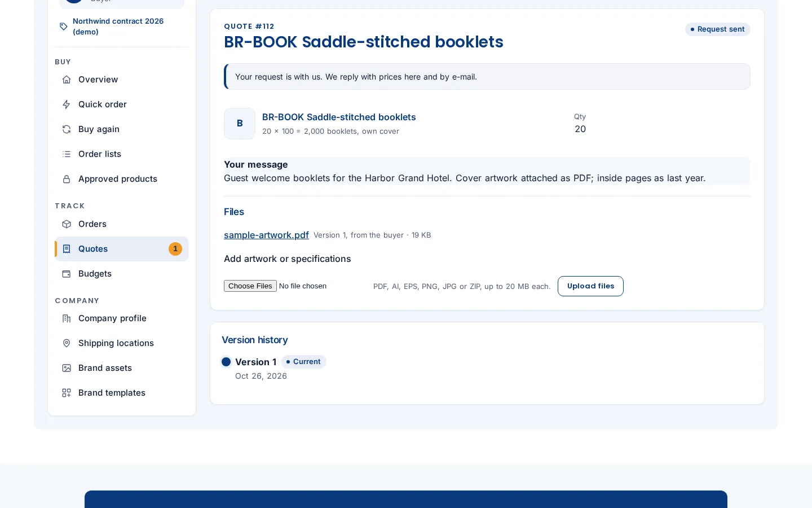Open Brand templates
Viewport: 812px width, 508px height.
click(x=122, y=393)
